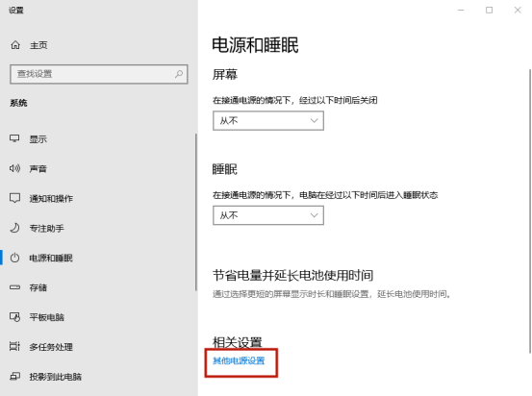The width and height of the screenshot is (532, 396).
Task: Click the search magnifier icon in 查找设置
Action: coord(179,74)
